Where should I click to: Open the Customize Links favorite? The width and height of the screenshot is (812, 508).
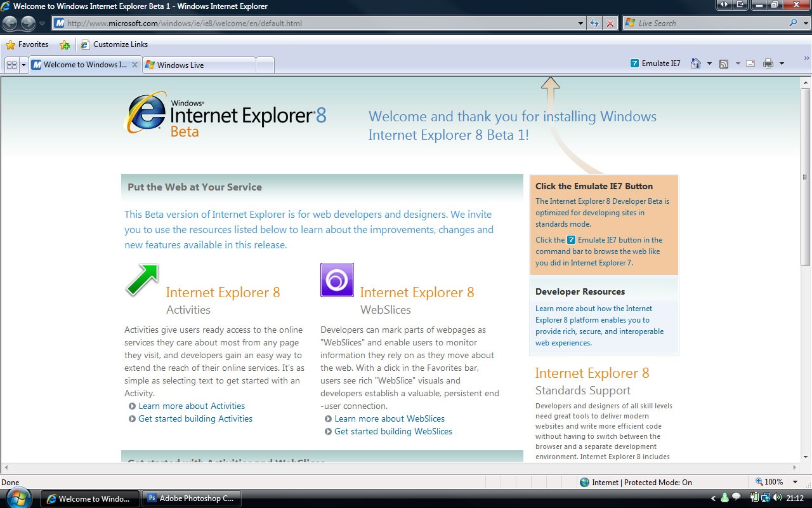pos(114,44)
